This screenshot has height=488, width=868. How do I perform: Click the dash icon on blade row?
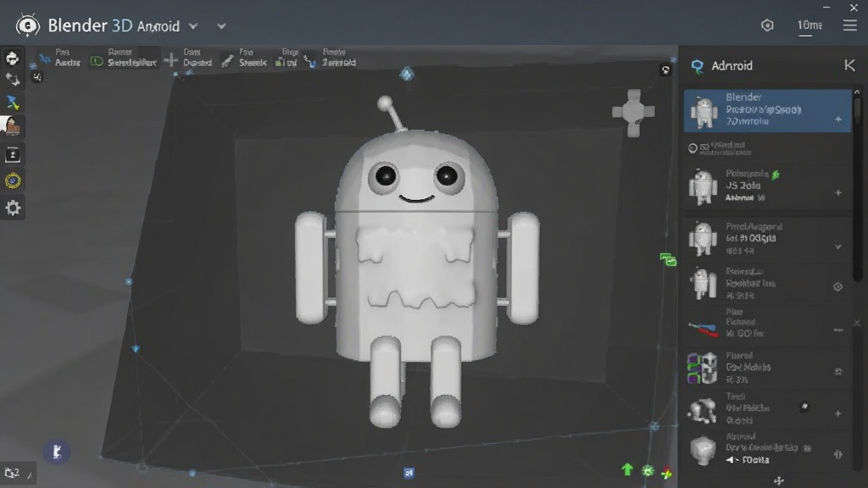[838, 330]
